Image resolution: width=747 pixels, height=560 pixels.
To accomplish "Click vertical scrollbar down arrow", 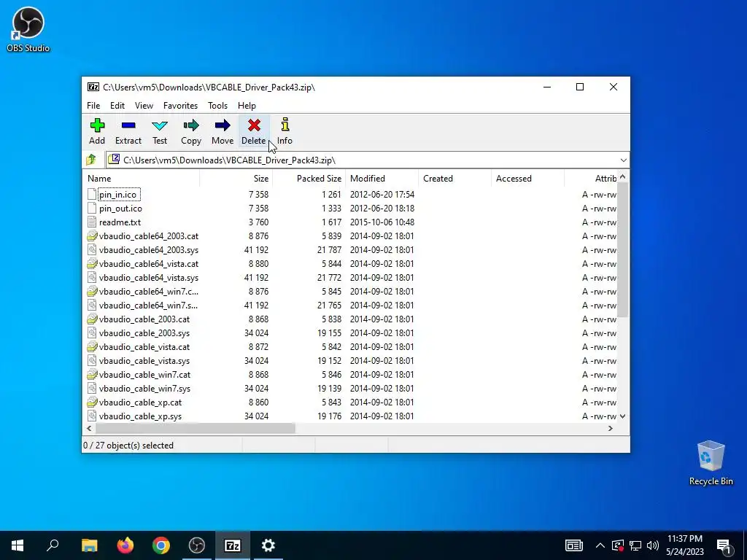I will pyautogui.click(x=623, y=416).
